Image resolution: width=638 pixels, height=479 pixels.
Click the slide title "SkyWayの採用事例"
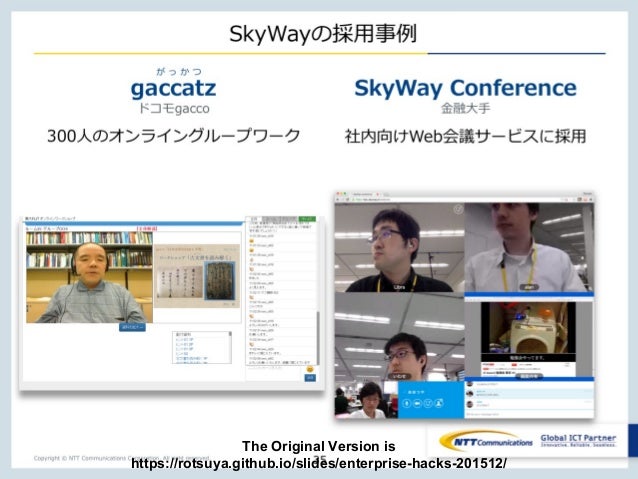[x=323, y=33]
